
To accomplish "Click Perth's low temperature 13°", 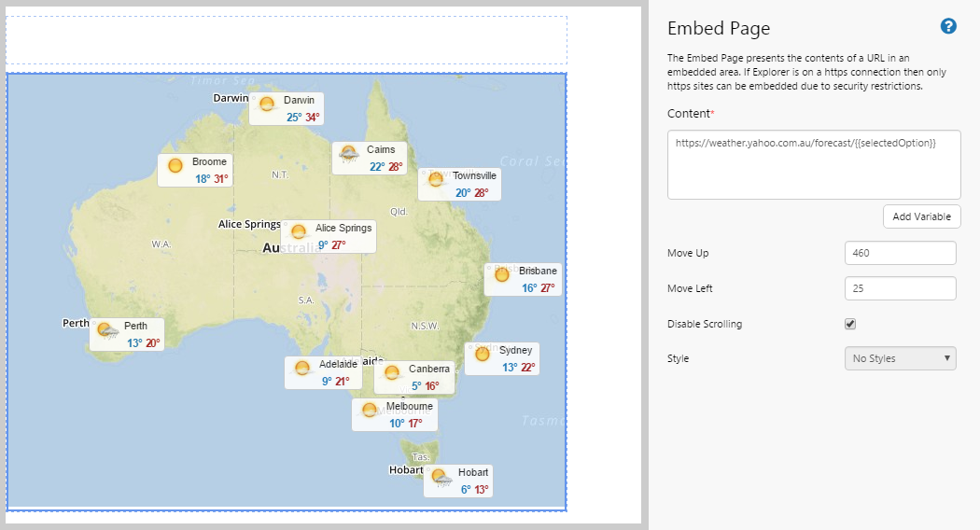I will click(134, 342).
